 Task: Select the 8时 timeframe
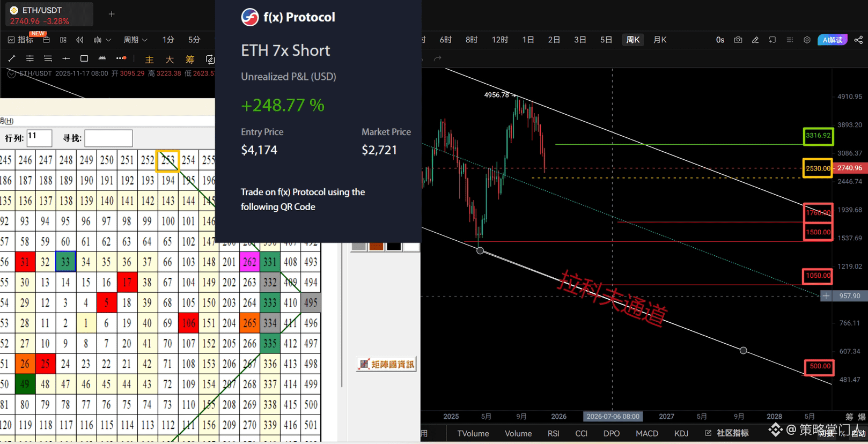coord(472,40)
